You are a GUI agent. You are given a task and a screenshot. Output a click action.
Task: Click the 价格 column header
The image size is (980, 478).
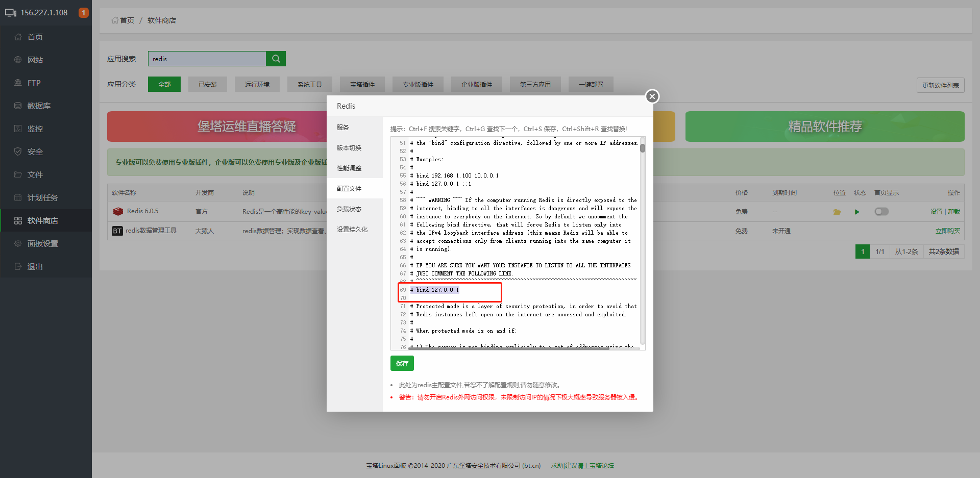pos(742,193)
